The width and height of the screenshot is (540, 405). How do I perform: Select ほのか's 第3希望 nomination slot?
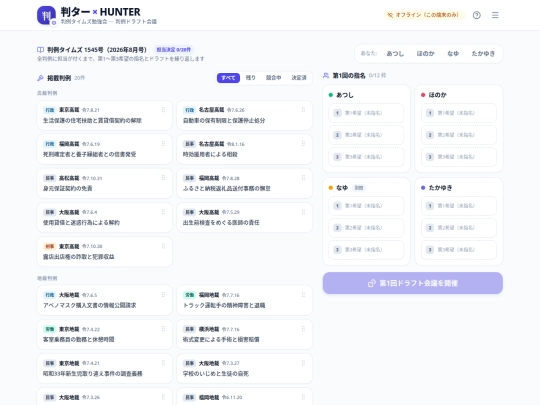coord(459,157)
